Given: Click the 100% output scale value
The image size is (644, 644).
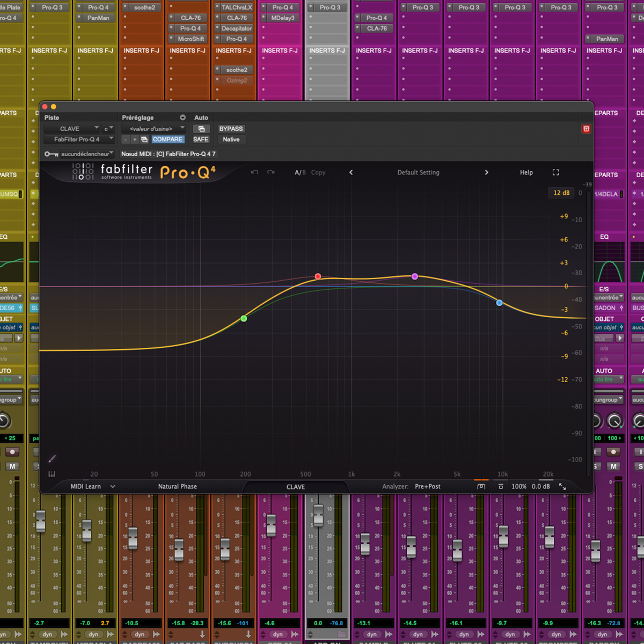Looking at the screenshot, I should (x=518, y=487).
